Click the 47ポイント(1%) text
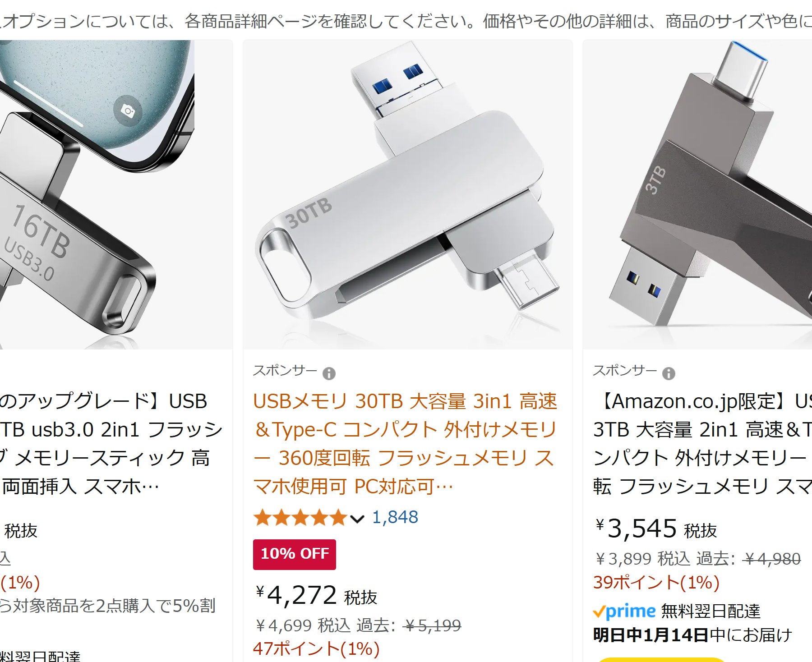Screen dimensions: 812x662 coord(316,648)
